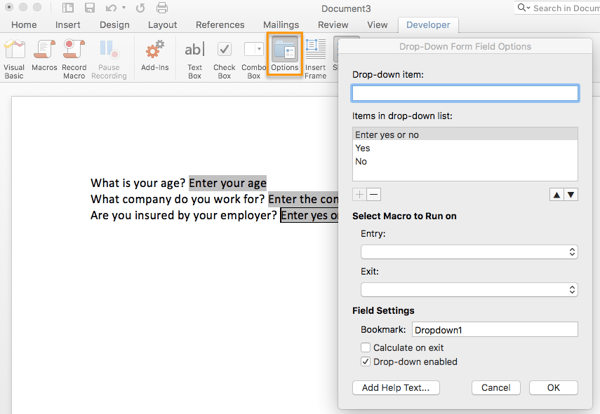Open the Exit macro dropdown
The image size is (600, 414).
(x=469, y=289)
